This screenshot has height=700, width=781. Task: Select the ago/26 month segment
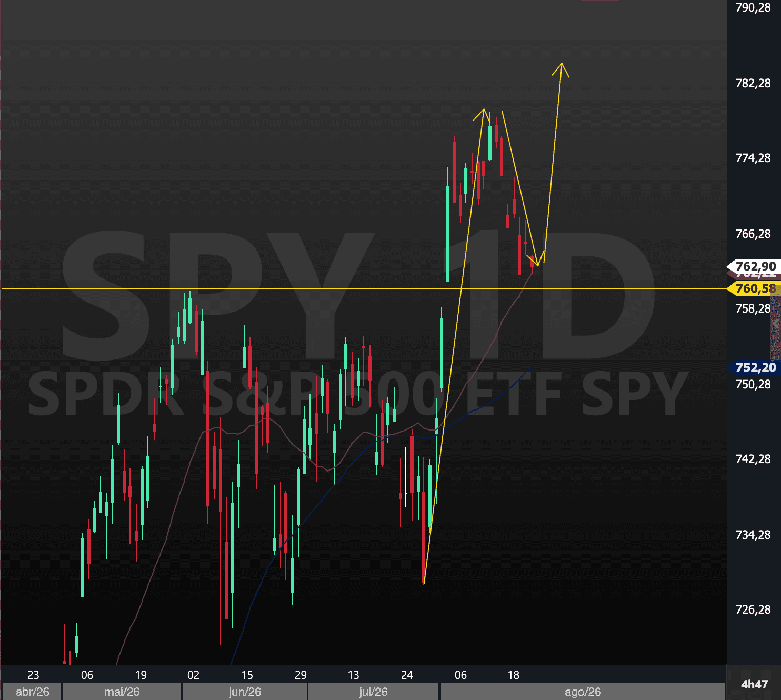583,692
